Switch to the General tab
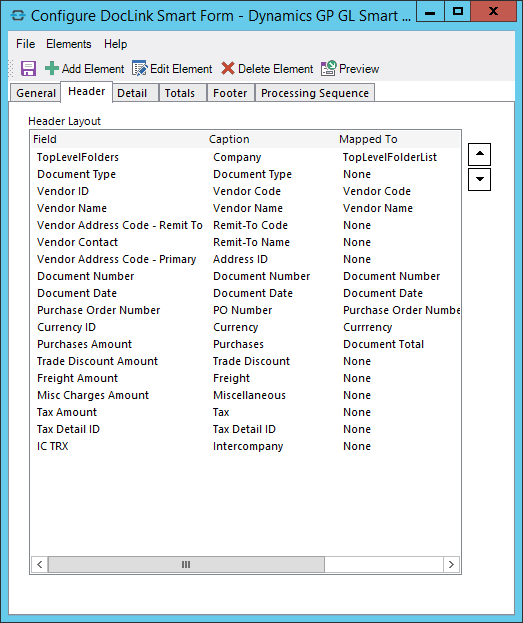 point(36,93)
